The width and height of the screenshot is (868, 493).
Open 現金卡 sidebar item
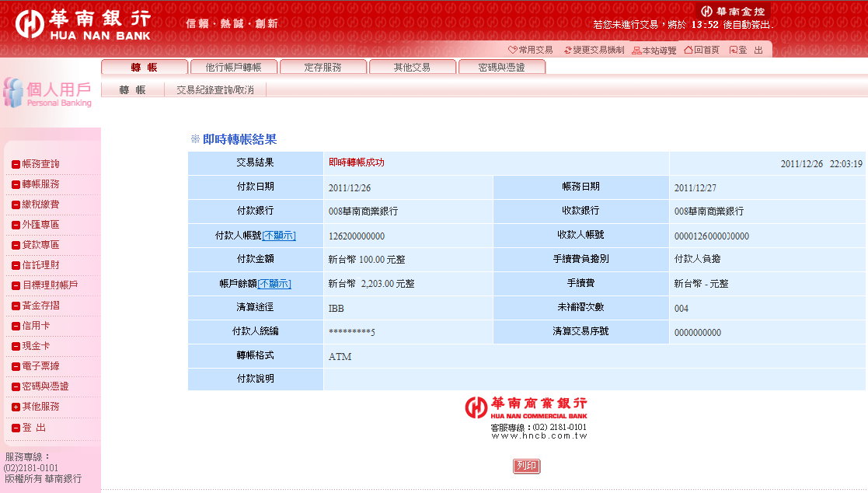(31, 346)
